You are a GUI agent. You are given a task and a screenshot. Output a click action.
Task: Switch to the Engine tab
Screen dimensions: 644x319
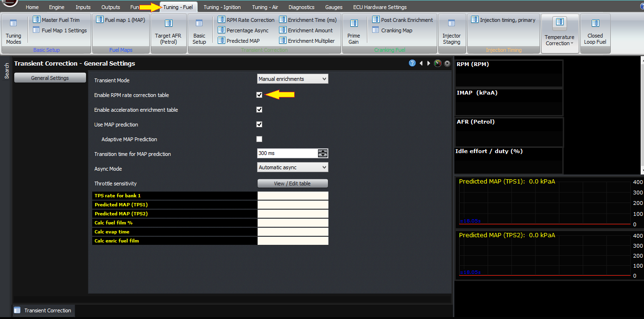(x=57, y=7)
